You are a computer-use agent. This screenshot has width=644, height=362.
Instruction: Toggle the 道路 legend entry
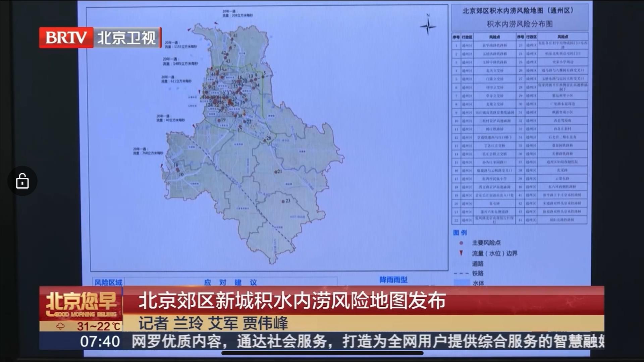[477, 263]
